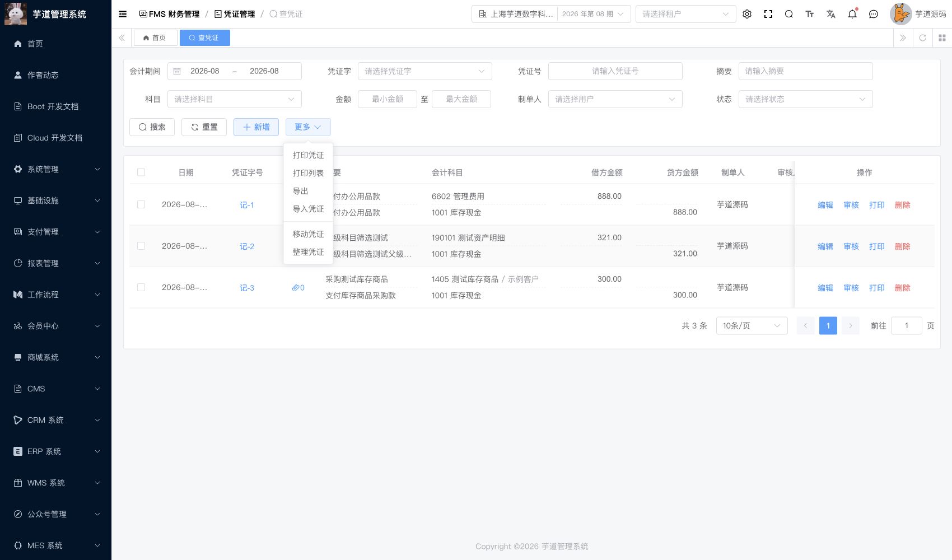Open notifications bell icon
952x560 pixels.
pyautogui.click(x=852, y=14)
